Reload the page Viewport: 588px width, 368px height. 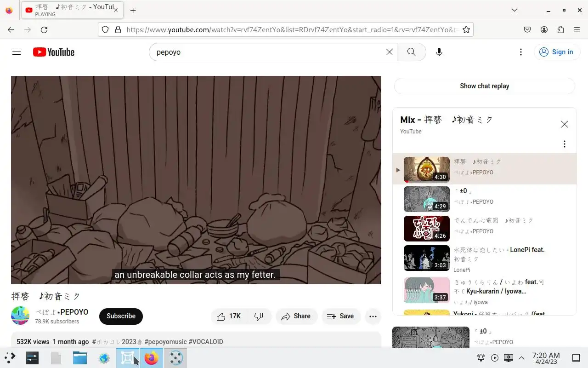[x=44, y=29]
